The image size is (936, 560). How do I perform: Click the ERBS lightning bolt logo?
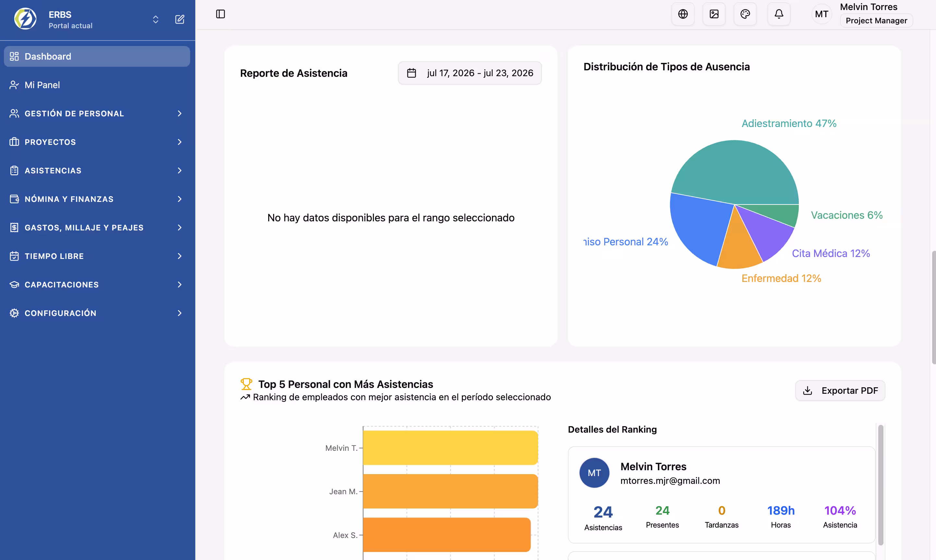tap(25, 19)
